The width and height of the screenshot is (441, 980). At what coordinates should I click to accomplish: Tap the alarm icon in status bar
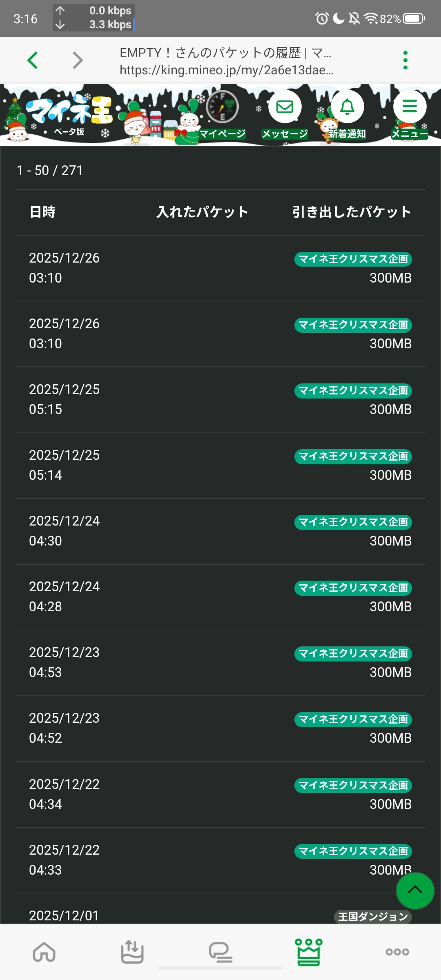click(322, 18)
